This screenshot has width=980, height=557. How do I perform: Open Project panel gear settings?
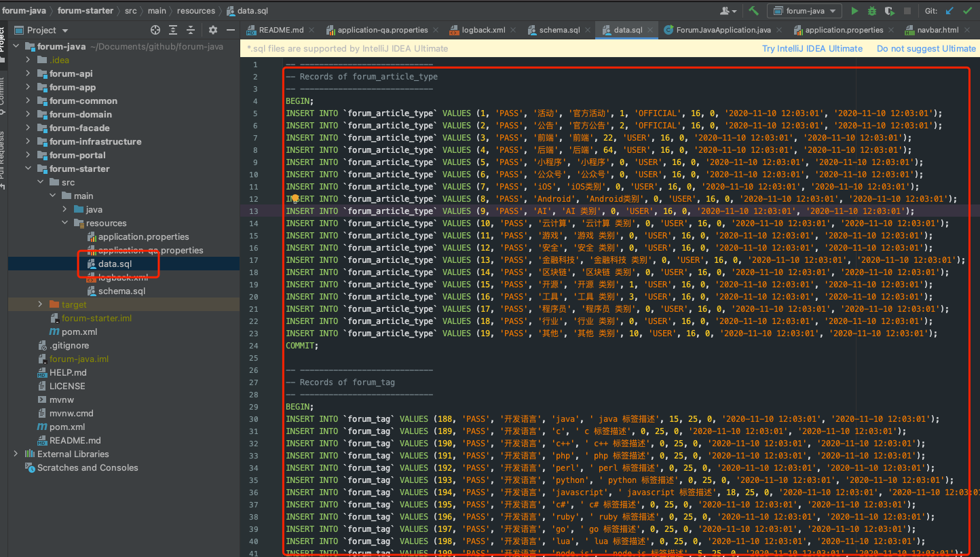coord(213,30)
